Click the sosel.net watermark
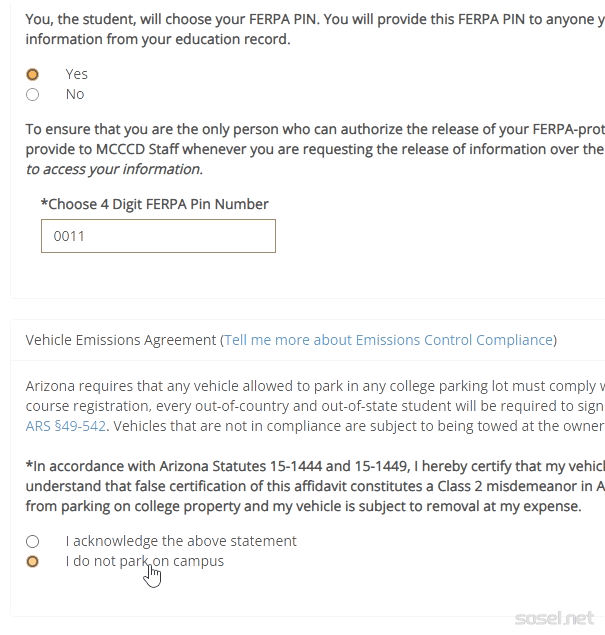605x635 pixels. coord(555,617)
